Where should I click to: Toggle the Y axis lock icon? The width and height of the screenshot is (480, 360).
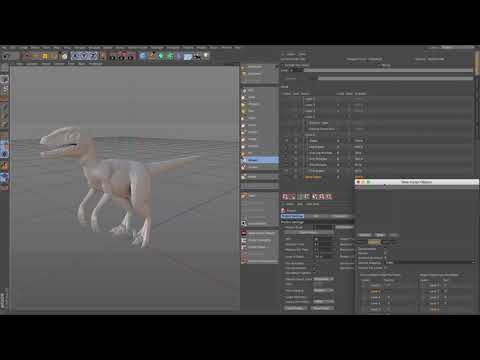click(85, 56)
